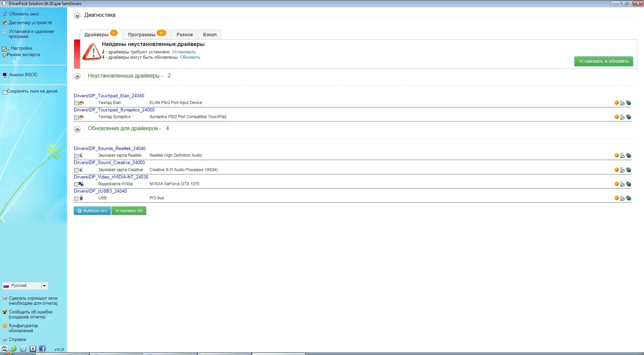
Task: Click the globe icon in the Creative sound card row
Action: [629, 170]
